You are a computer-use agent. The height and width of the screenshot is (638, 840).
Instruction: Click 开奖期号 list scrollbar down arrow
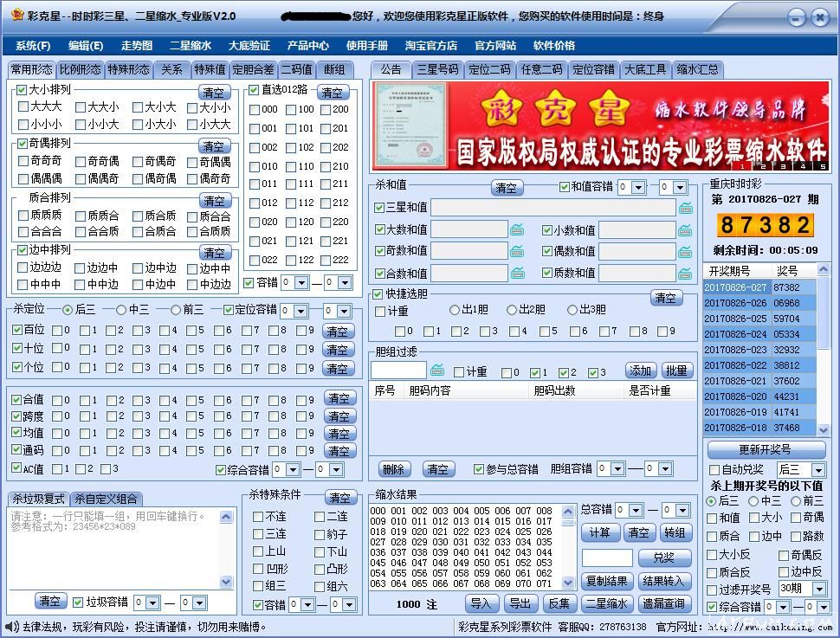click(824, 429)
